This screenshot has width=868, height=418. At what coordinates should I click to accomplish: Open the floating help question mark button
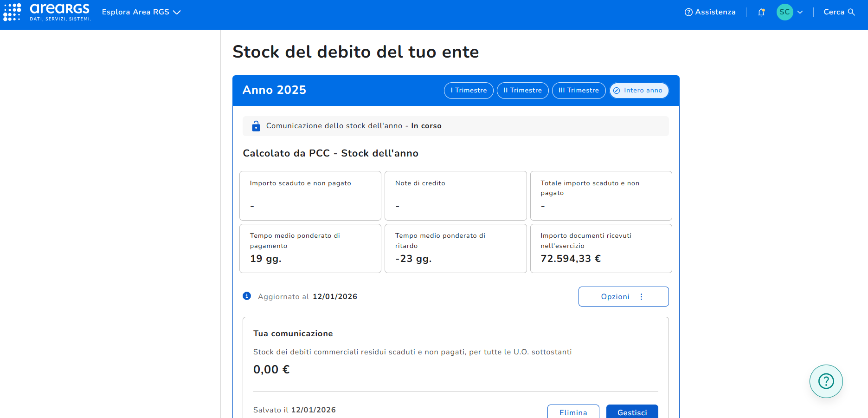click(x=826, y=381)
